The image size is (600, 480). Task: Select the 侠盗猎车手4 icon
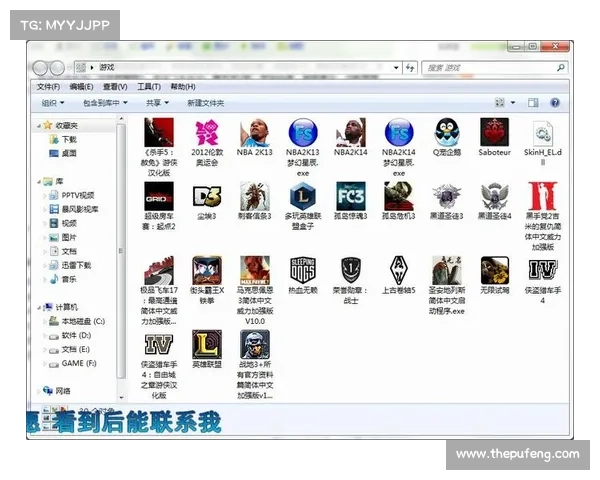coord(543,270)
